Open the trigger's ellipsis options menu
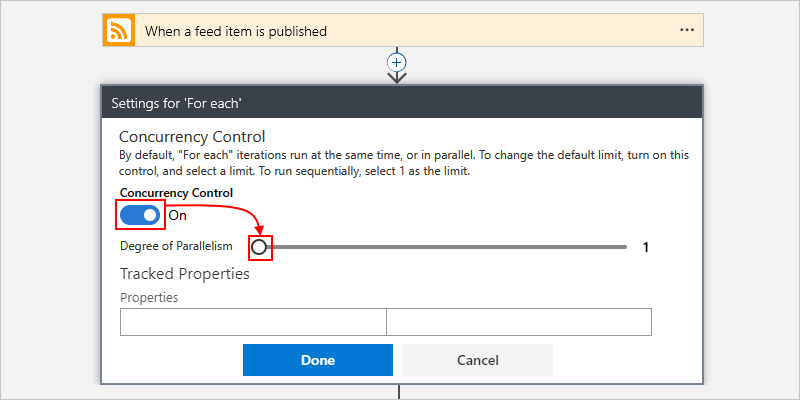The height and width of the screenshot is (400, 800). (x=687, y=30)
